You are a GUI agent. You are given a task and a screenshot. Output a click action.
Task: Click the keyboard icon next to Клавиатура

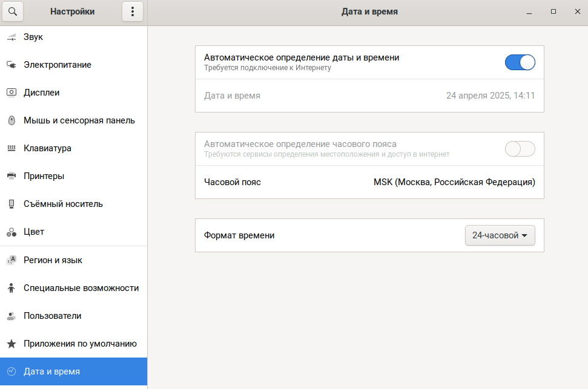[12, 148]
